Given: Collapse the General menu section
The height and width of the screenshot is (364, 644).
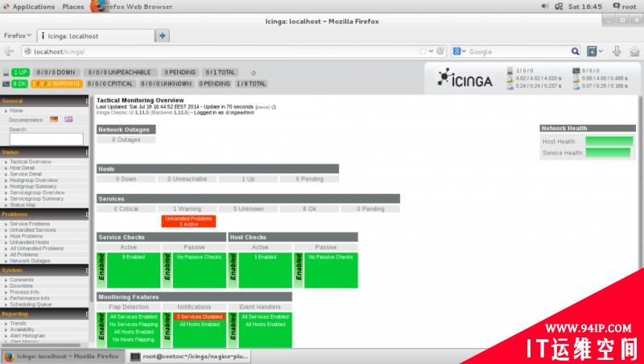Looking at the screenshot, I should (87, 101).
